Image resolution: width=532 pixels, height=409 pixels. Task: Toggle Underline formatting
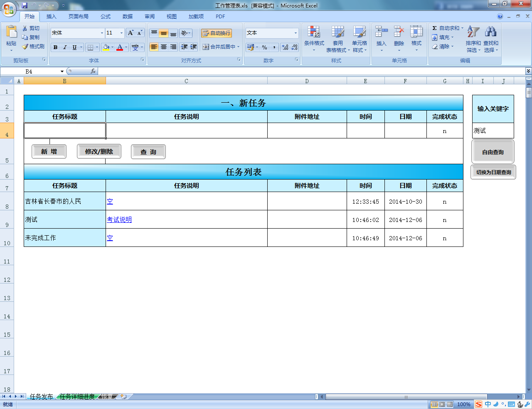point(74,47)
